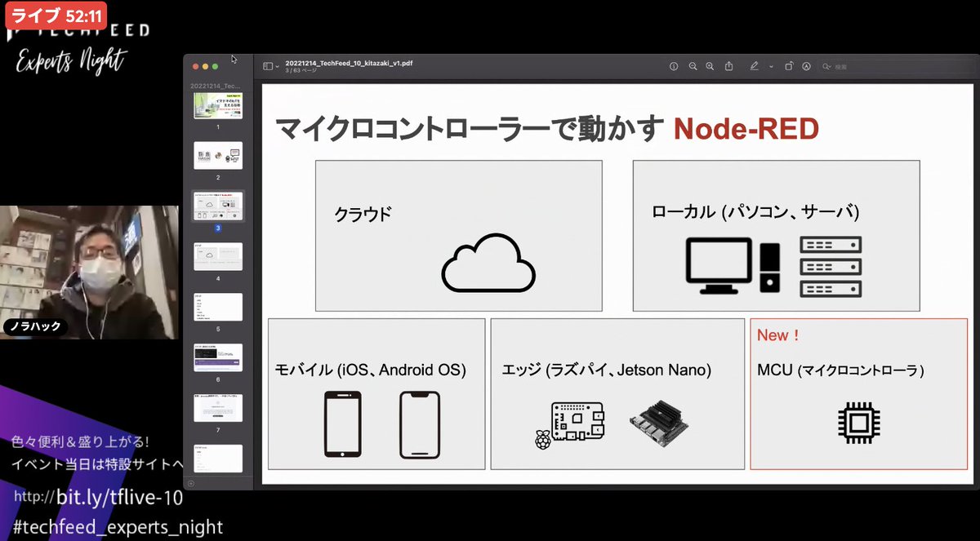Zoom out using the minus magnifier
This screenshot has width=980, height=541.
point(693,66)
